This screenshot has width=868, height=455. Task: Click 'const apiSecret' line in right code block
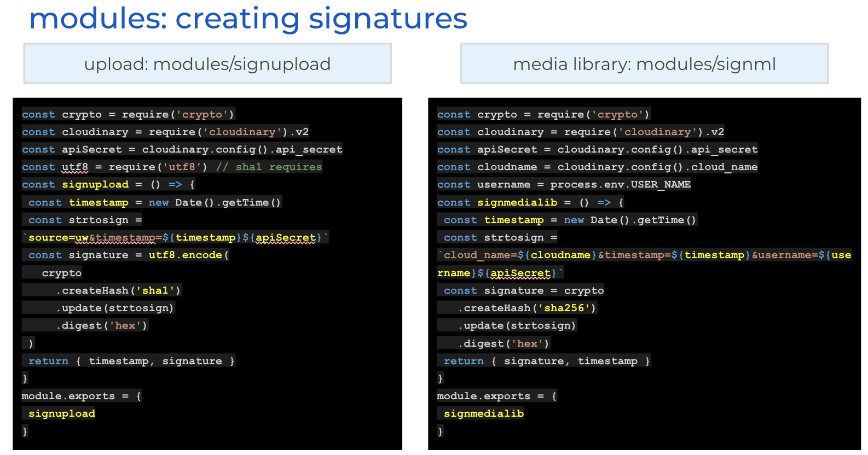[598, 149]
